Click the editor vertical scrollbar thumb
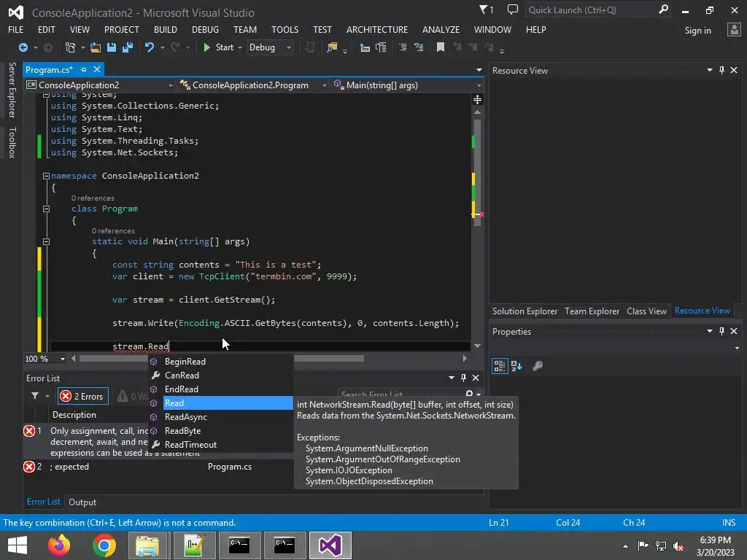 477,171
